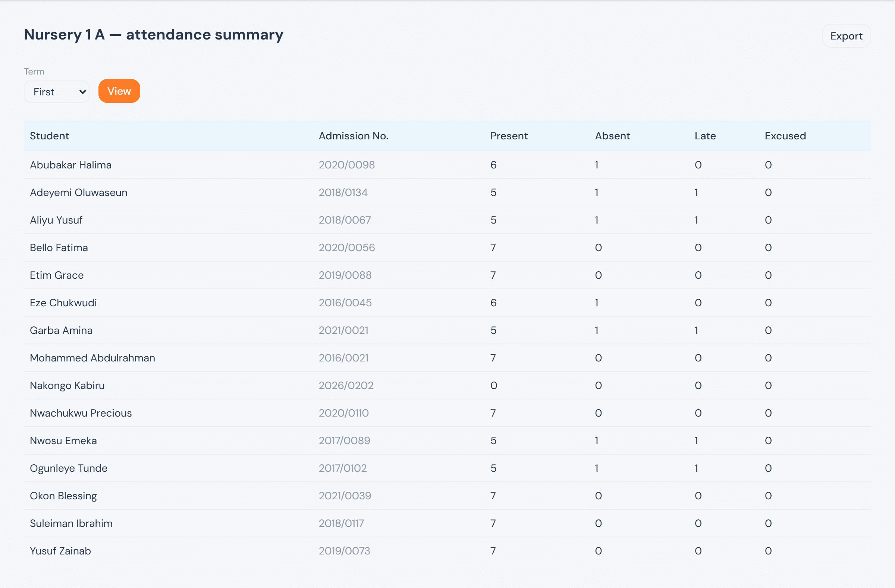Select student Okon Blessing

coord(63,496)
